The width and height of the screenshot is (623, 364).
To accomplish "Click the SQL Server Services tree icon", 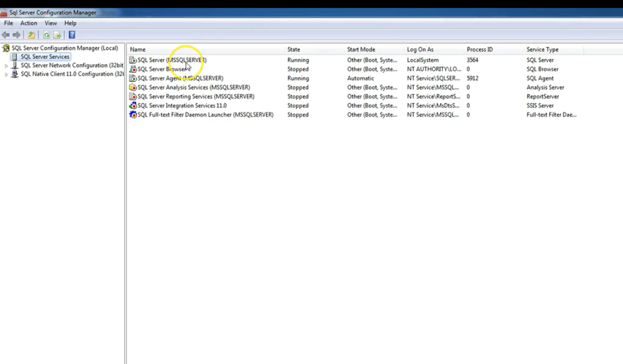I will [15, 57].
